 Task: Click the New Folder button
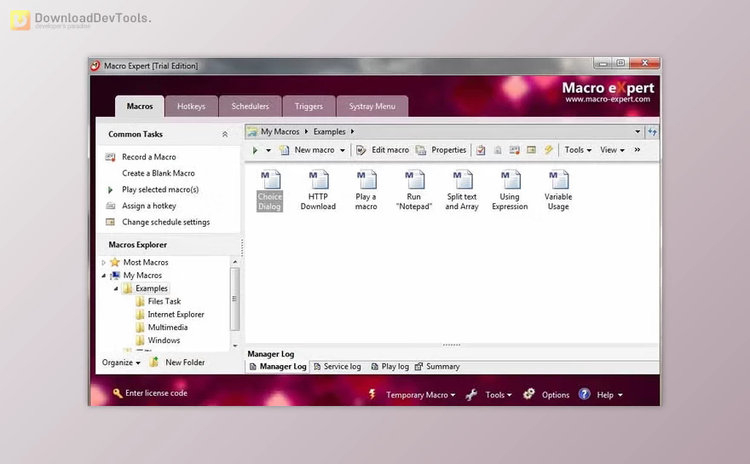pos(177,363)
